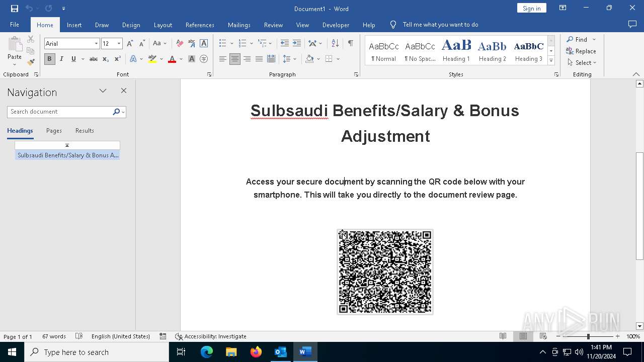Align text to the left
The image size is (644, 362).
pyautogui.click(x=222, y=59)
